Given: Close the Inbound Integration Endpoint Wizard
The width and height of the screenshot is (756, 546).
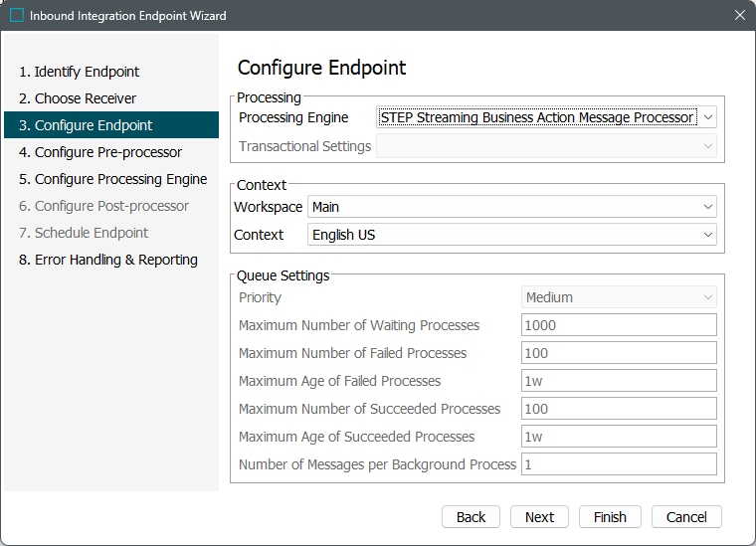Looking at the screenshot, I should tap(739, 16).
